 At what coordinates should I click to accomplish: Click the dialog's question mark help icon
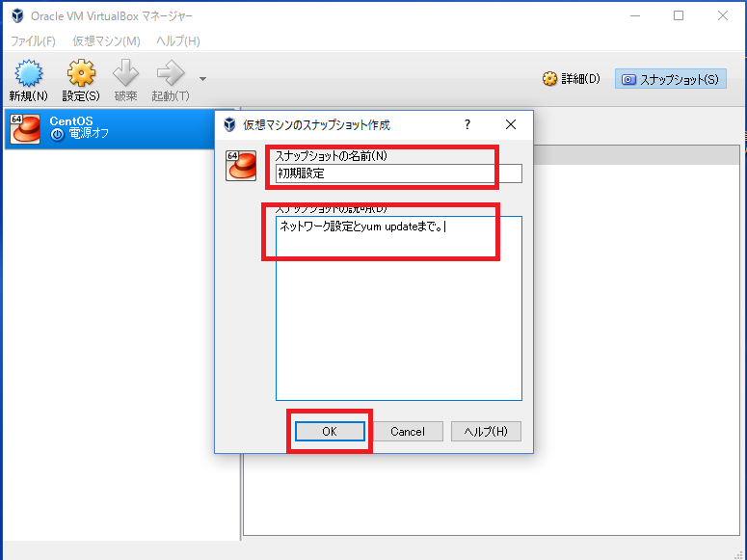click(x=467, y=125)
